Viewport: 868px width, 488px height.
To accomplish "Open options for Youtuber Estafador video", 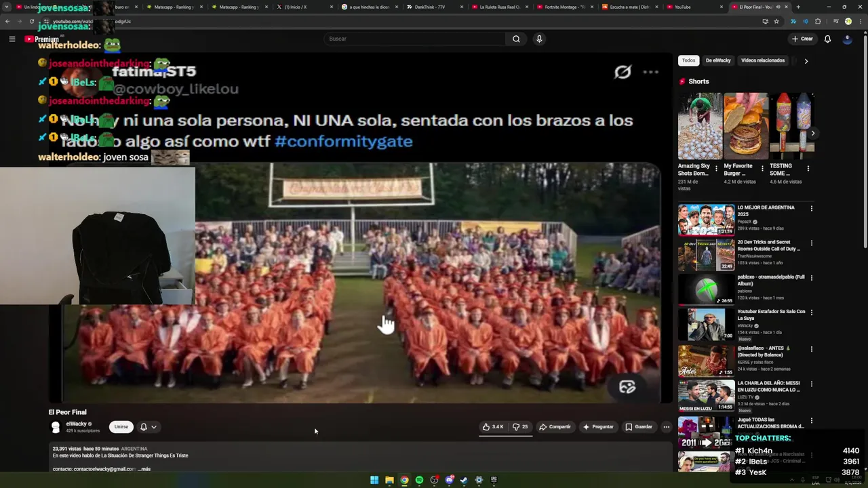I will click(811, 312).
